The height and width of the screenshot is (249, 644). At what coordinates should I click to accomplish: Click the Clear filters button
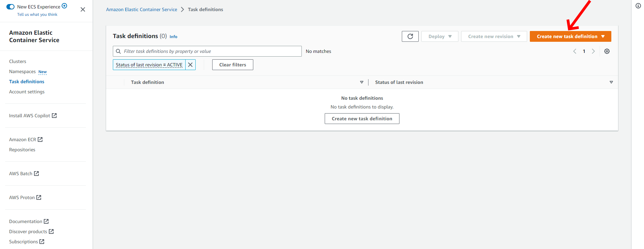click(x=233, y=65)
